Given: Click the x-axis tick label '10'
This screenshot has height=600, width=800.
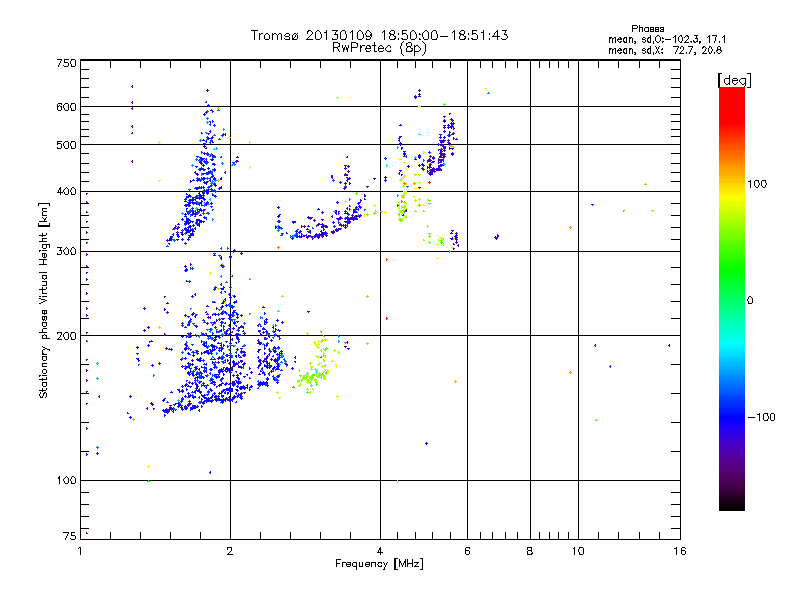Looking at the screenshot, I should point(578,551).
